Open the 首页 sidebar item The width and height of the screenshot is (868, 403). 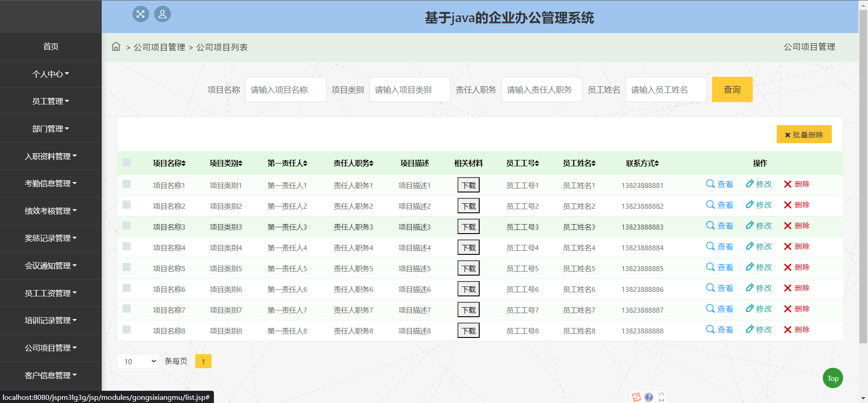click(x=51, y=47)
